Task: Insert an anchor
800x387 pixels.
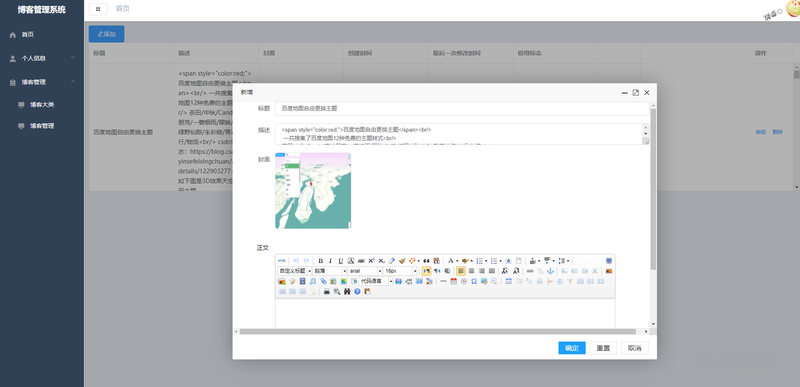Action: tap(550, 271)
